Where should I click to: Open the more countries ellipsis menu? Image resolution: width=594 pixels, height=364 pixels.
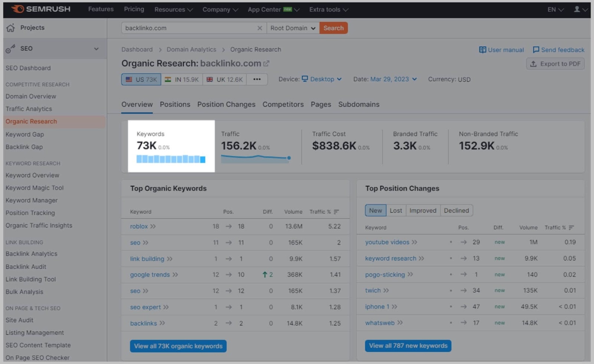click(x=257, y=79)
